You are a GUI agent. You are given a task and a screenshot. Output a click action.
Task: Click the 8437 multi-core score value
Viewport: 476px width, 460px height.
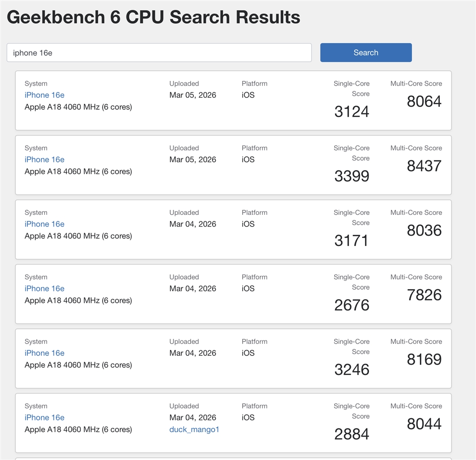pos(424,166)
